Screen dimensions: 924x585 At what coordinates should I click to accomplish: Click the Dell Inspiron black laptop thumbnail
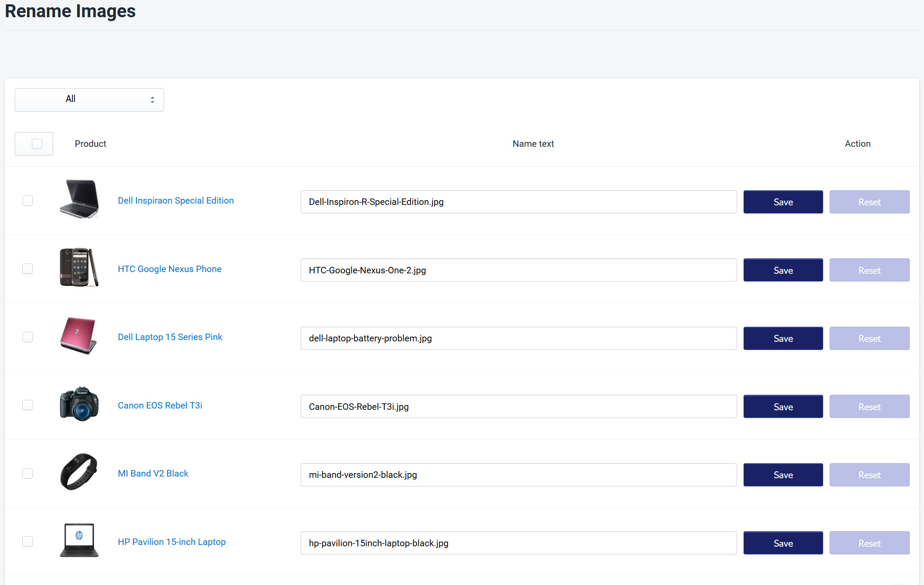(79, 199)
